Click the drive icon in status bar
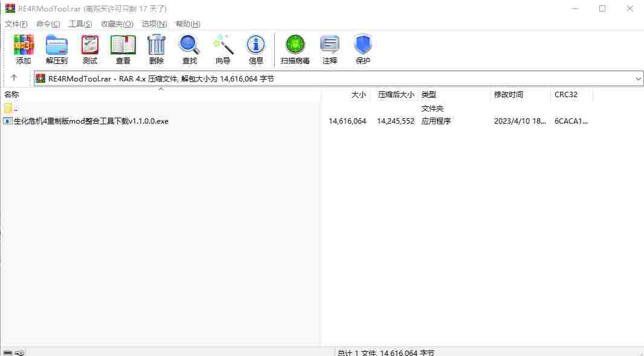This screenshot has height=356, width=644. tap(8, 352)
